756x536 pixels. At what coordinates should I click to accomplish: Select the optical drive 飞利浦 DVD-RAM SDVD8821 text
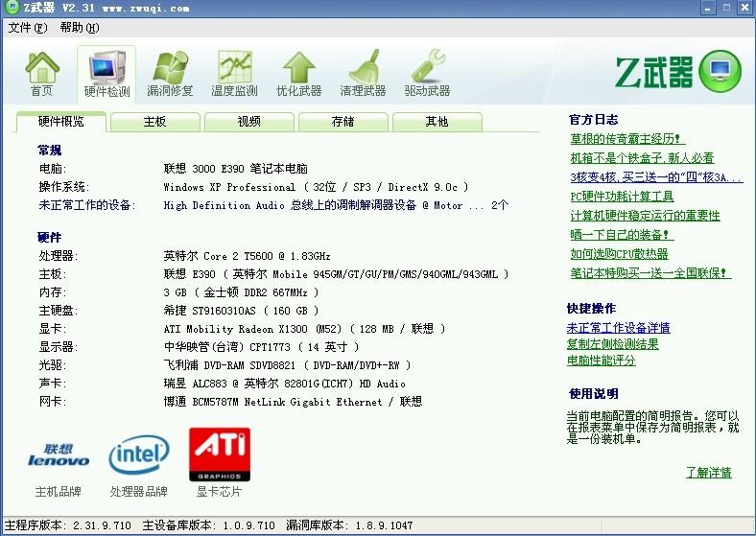[x=288, y=365]
